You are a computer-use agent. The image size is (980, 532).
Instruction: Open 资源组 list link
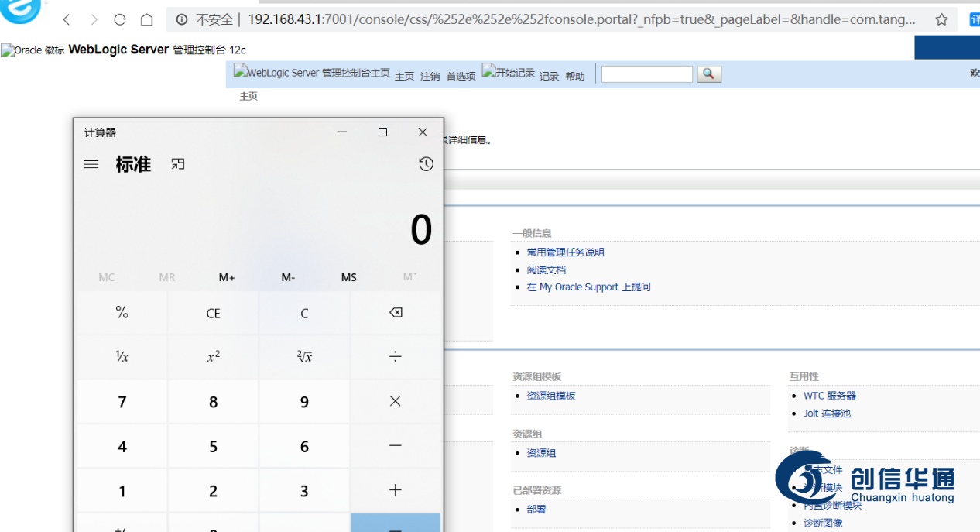point(541,453)
